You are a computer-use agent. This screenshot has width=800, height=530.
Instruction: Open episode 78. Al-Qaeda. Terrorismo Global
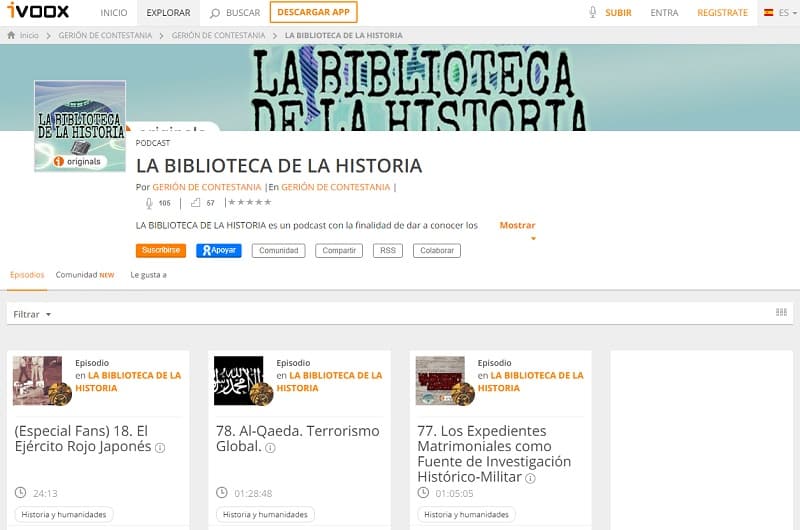[x=297, y=439]
